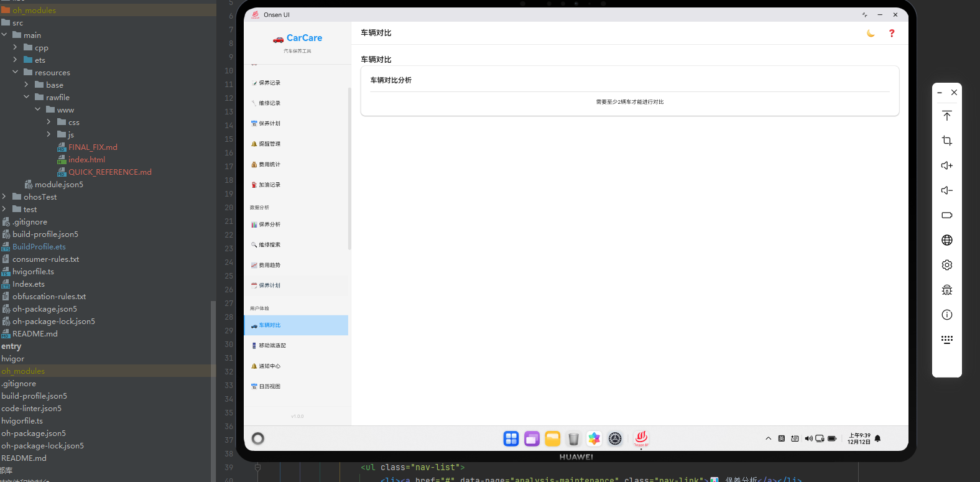Select module.json5 in the project tree
This screenshot has width=980, height=482.
(59, 185)
